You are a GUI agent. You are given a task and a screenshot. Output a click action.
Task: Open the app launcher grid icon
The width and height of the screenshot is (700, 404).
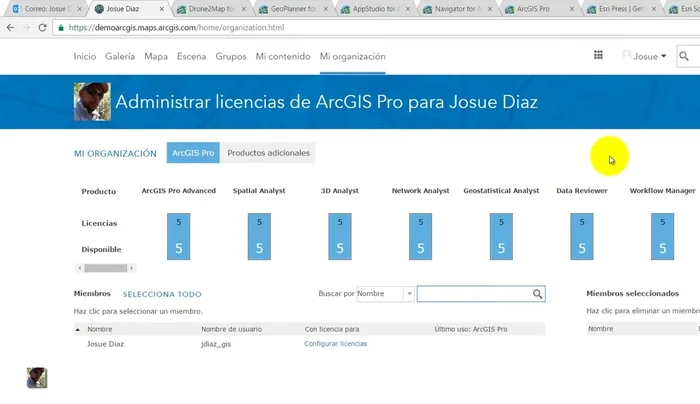coord(598,55)
